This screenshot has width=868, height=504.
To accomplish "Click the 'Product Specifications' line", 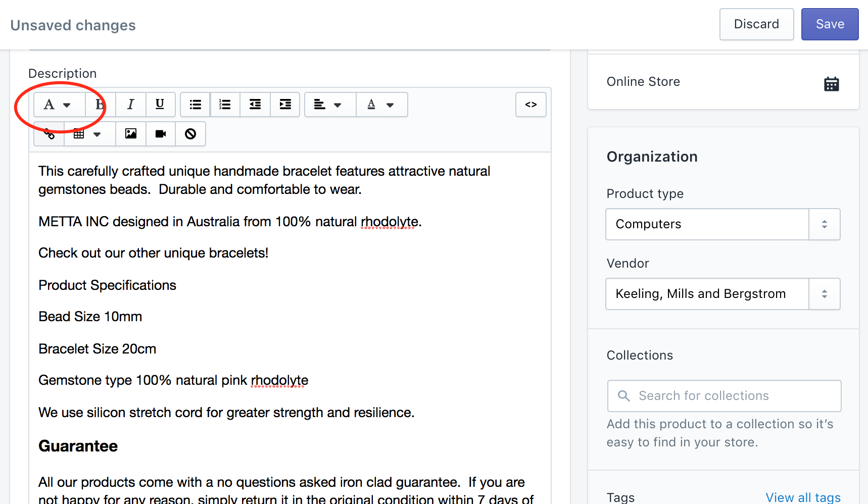I will tap(107, 285).
